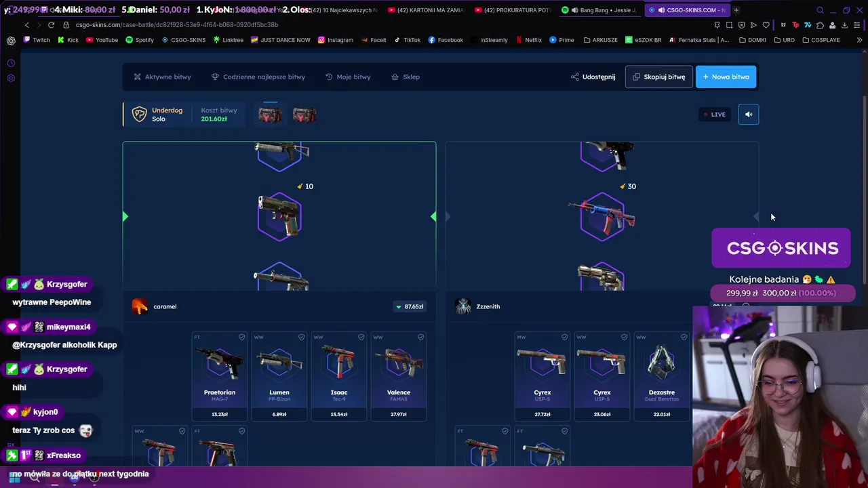Image resolution: width=868 pixels, height=488 pixels.
Task: Click shield check icon on Valence card
Action: (420, 337)
